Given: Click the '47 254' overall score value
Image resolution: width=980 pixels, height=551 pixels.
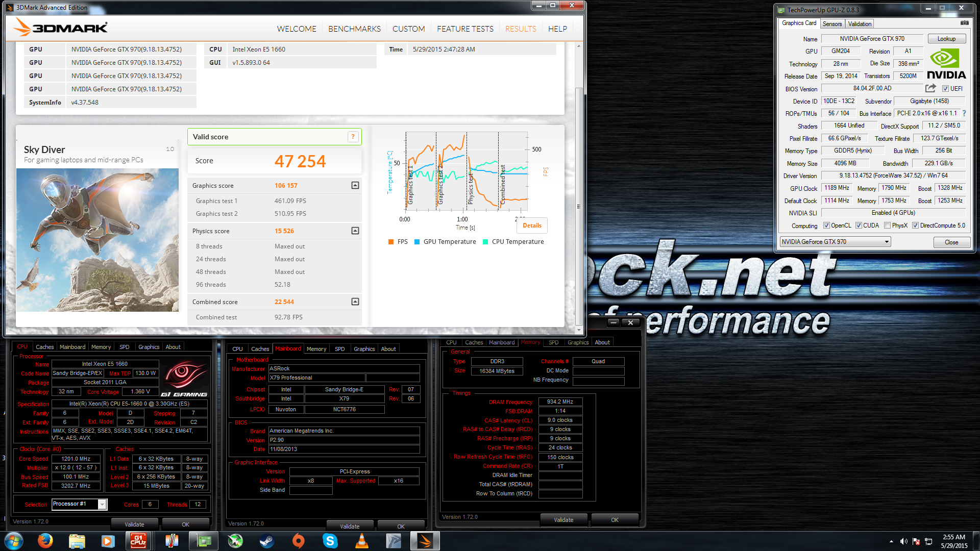Looking at the screenshot, I should 300,161.
